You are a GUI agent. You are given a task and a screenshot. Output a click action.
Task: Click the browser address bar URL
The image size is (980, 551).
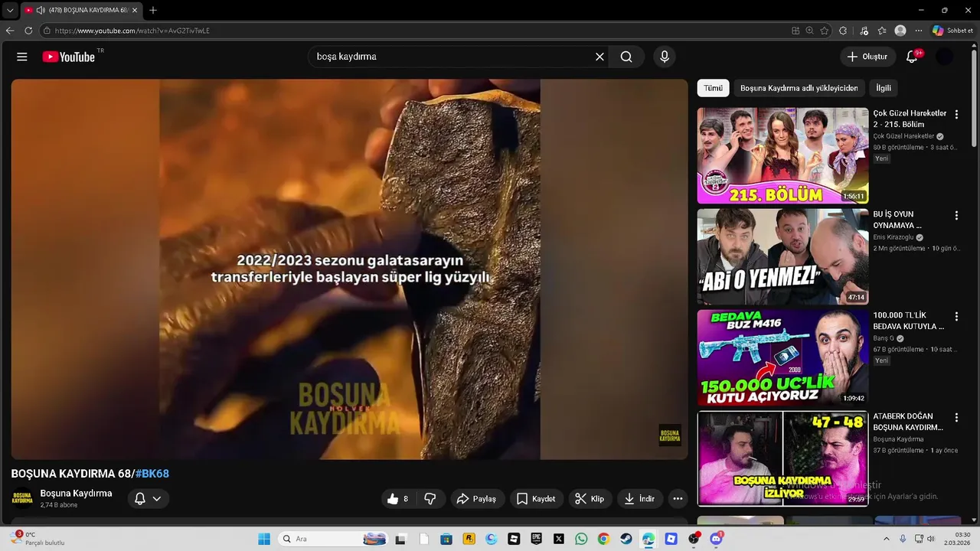coord(132,31)
